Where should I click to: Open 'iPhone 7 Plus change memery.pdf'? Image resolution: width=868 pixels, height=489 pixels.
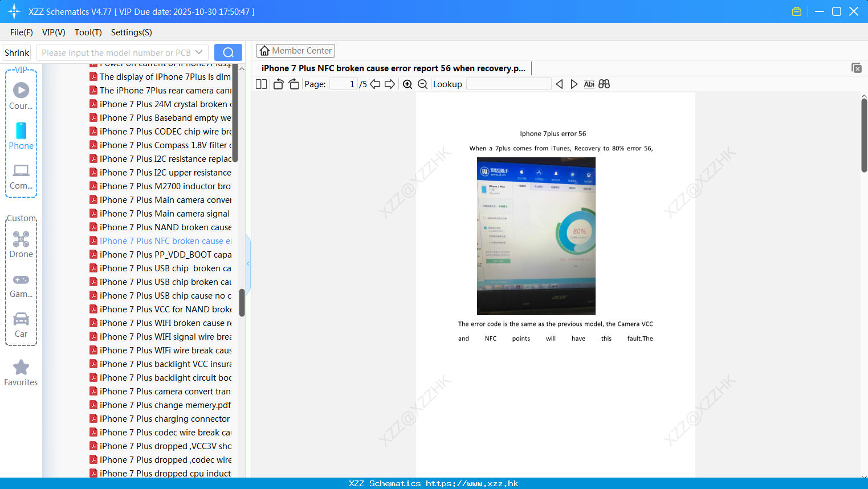160,405
